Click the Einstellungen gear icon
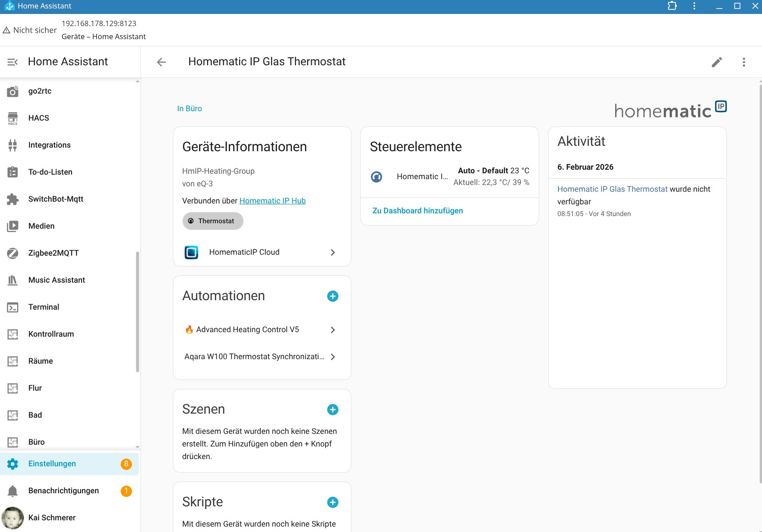 [x=13, y=464]
